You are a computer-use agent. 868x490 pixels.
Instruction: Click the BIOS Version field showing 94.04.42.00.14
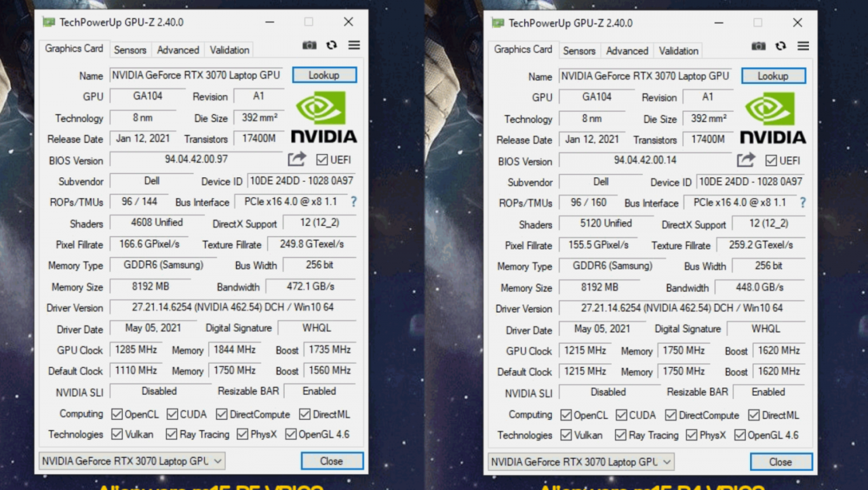[x=646, y=160]
